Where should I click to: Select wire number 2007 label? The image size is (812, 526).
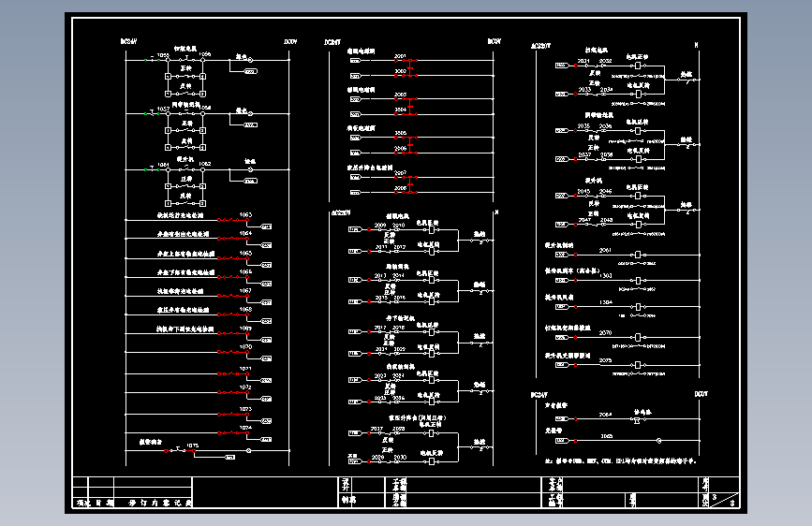(400, 173)
